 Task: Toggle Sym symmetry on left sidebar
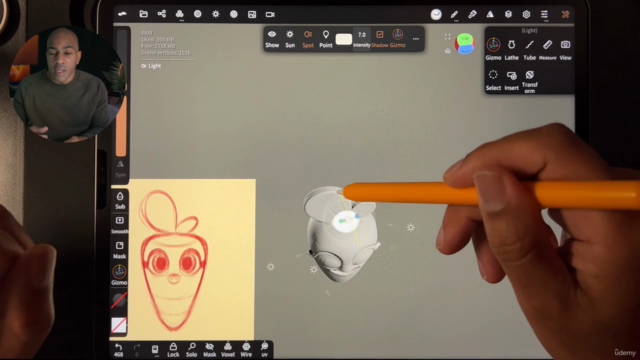[x=120, y=169]
